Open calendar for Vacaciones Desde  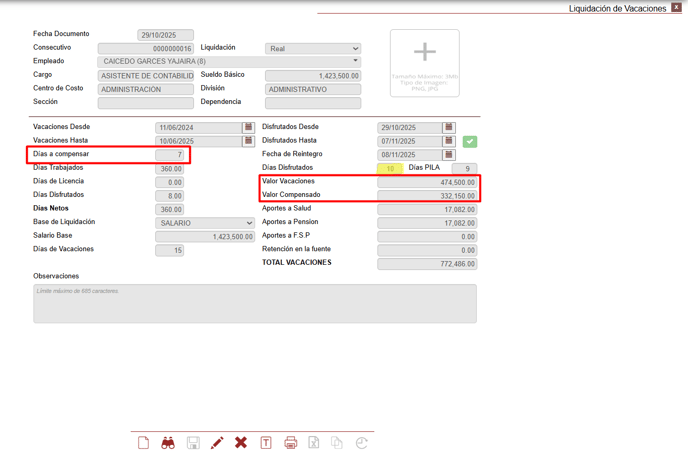coord(248,128)
